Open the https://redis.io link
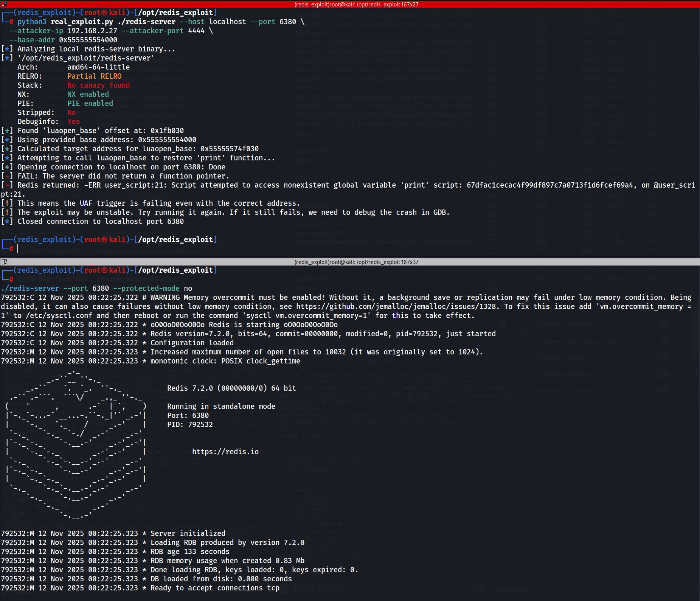The image size is (700, 601). pyautogui.click(x=225, y=452)
